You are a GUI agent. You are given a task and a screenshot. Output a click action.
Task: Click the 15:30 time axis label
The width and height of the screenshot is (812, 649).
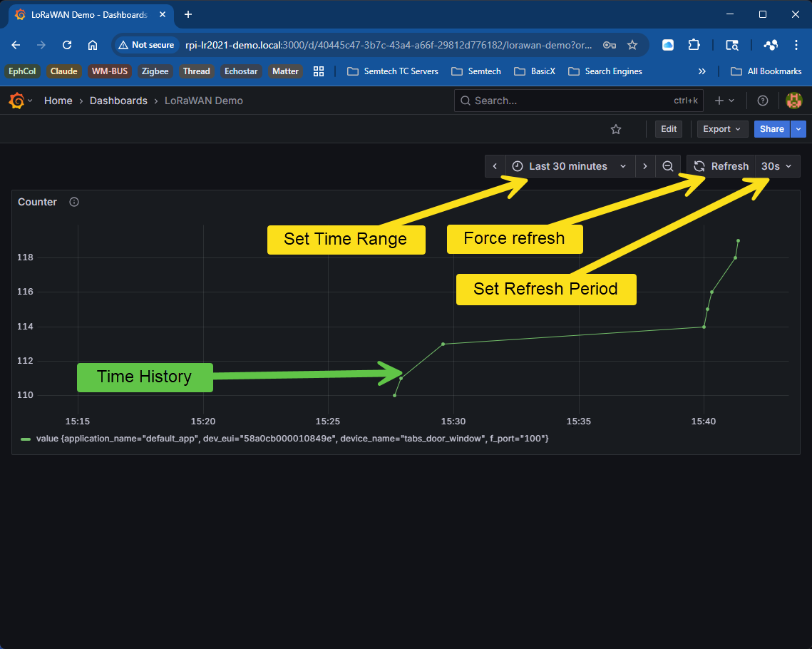pyautogui.click(x=453, y=421)
